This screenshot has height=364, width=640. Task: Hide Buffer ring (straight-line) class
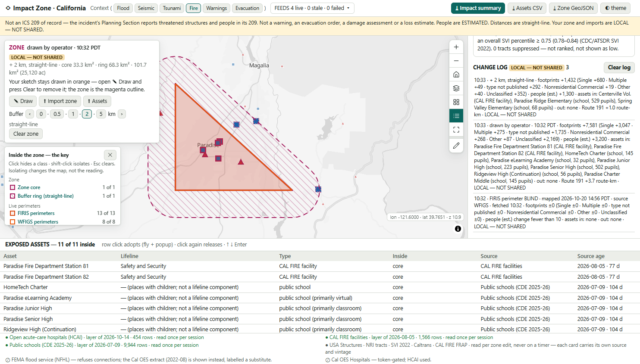coord(62,196)
